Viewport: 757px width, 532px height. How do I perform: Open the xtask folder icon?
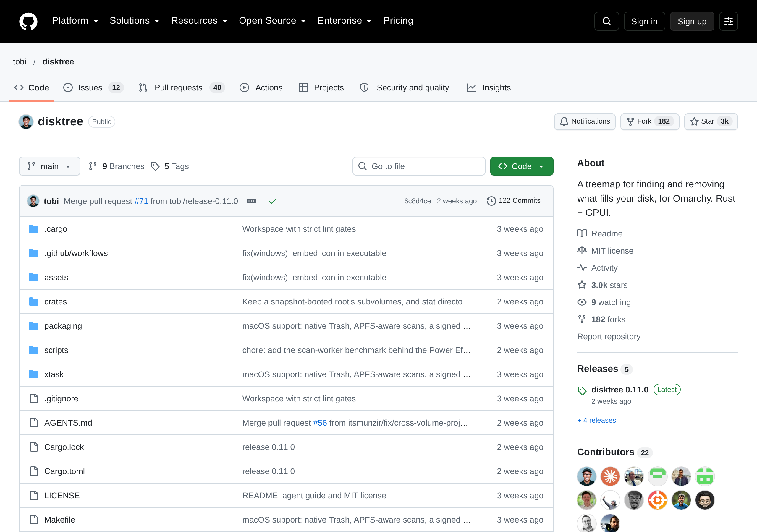pyautogui.click(x=34, y=374)
